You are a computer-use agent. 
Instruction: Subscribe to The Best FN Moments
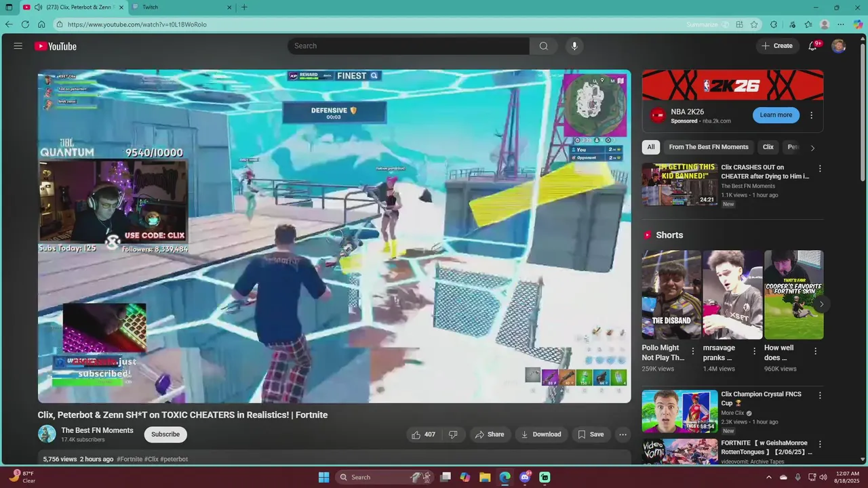pos(165,434)
